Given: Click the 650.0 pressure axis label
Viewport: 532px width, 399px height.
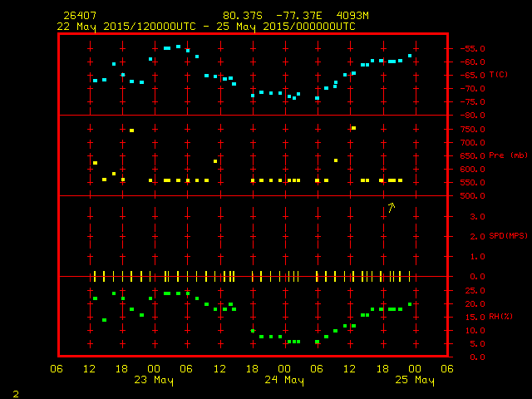Looking at the screenshot, I should (x=473, y=156).
